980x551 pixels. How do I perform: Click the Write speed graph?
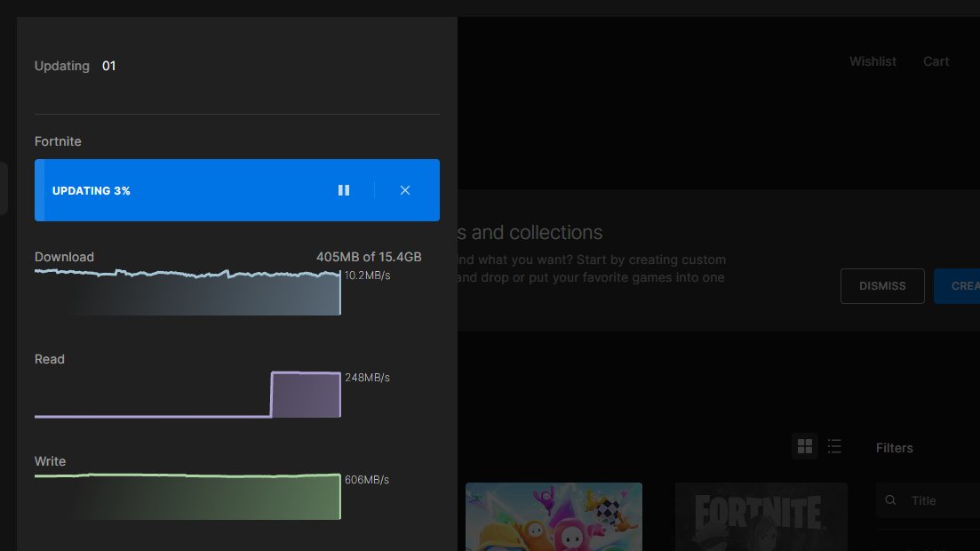[x=187, y=497]
